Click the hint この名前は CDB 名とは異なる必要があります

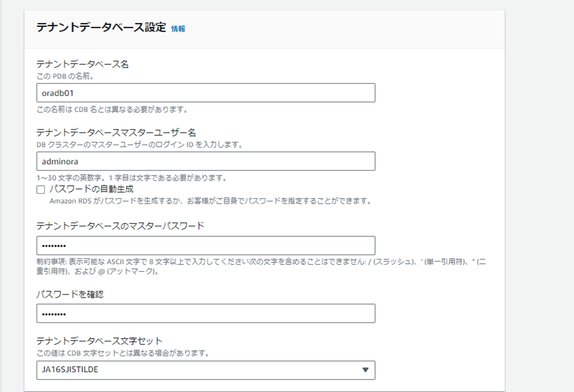[x=112, y=110]
